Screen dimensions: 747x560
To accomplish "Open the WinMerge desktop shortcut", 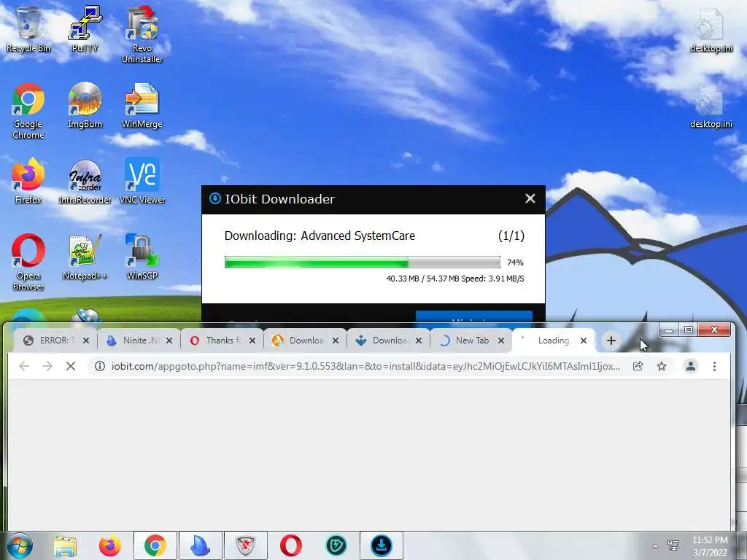I will click(x=142, y=105).
